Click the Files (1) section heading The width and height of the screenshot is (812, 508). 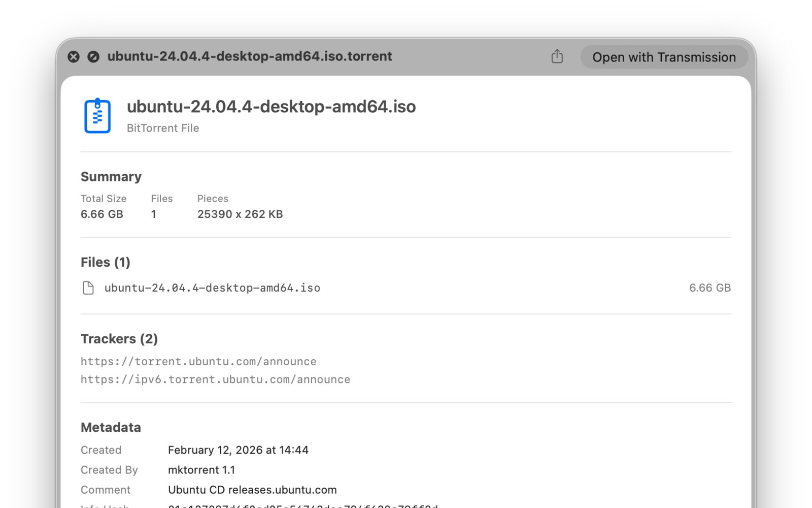[x=106, y=262]
